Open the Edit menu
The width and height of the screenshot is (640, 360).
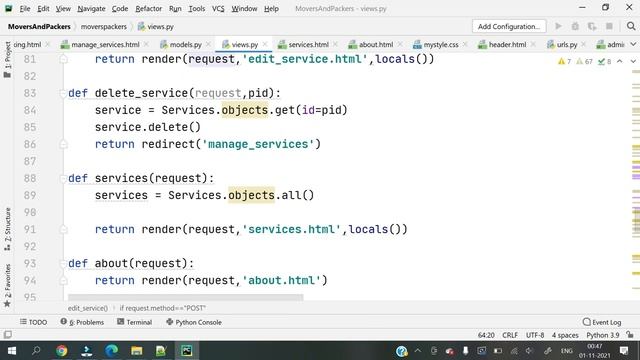(x=43, y=8)
